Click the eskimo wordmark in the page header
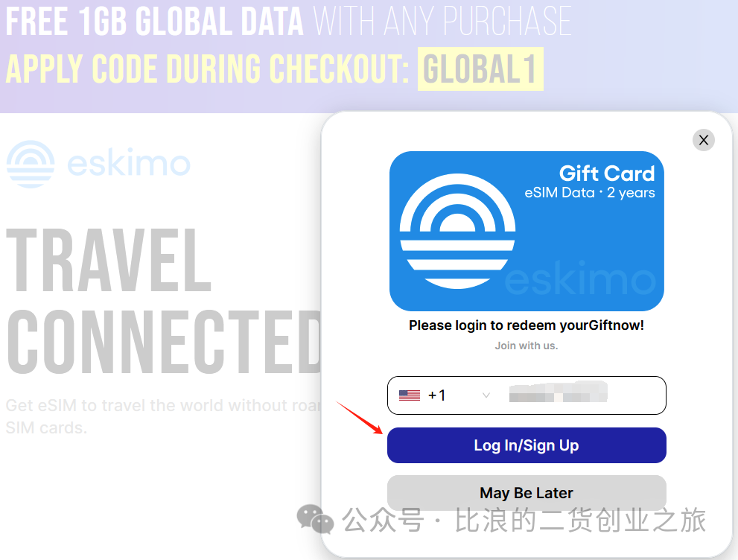 click(x=129, y=162)
